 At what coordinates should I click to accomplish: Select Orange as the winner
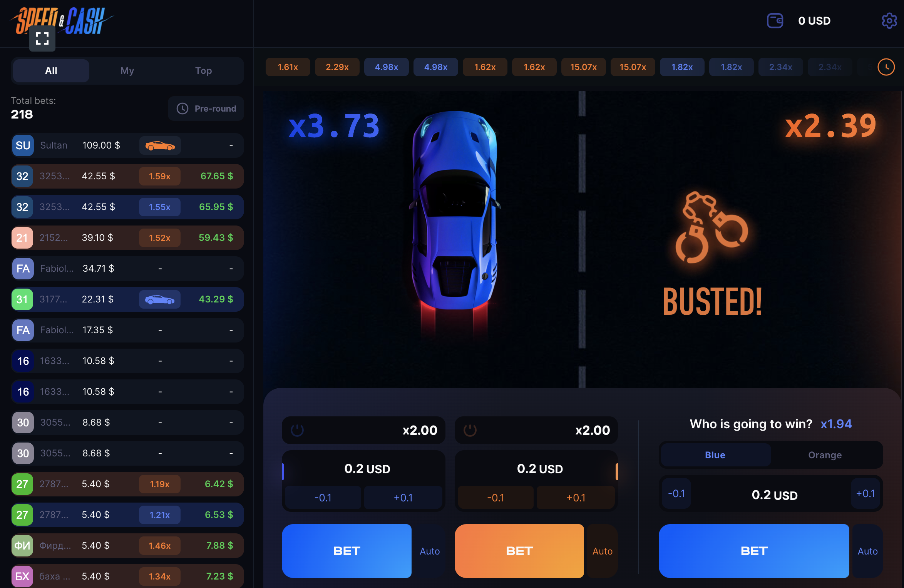coord(825,455)
